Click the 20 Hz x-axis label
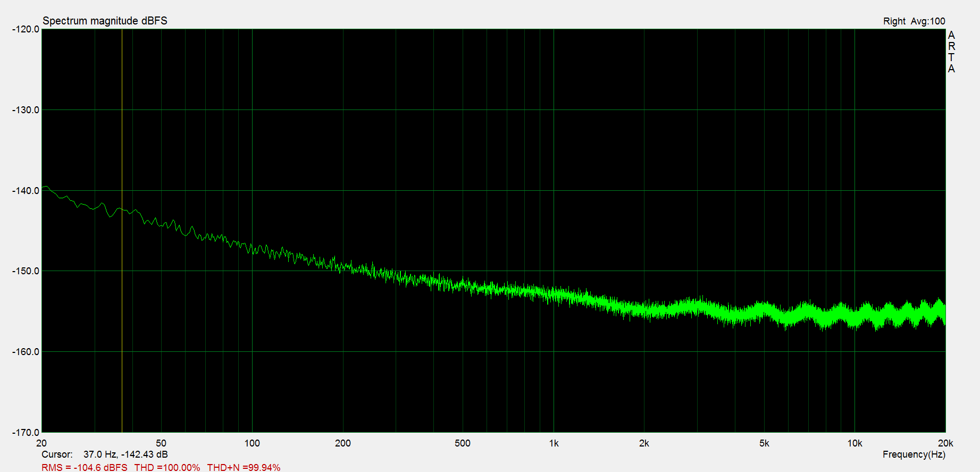Viewport: 980px width, 472px height. click(x=41, y=443)
